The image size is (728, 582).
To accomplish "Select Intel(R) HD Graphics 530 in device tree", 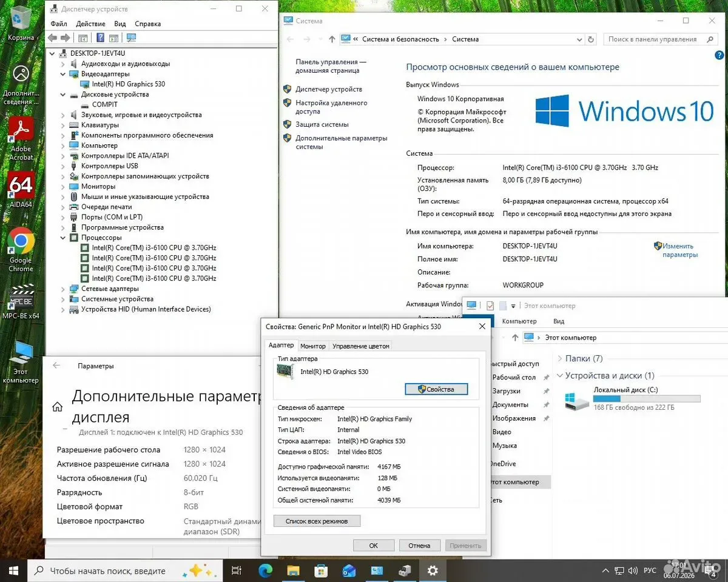I will click(x=128, y=84).
